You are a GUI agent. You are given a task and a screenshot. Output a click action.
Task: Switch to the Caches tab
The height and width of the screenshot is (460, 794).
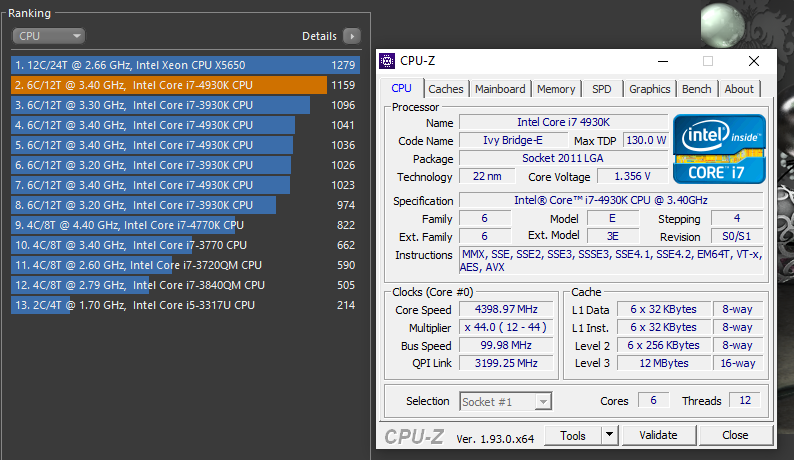[x=446, y=89]
